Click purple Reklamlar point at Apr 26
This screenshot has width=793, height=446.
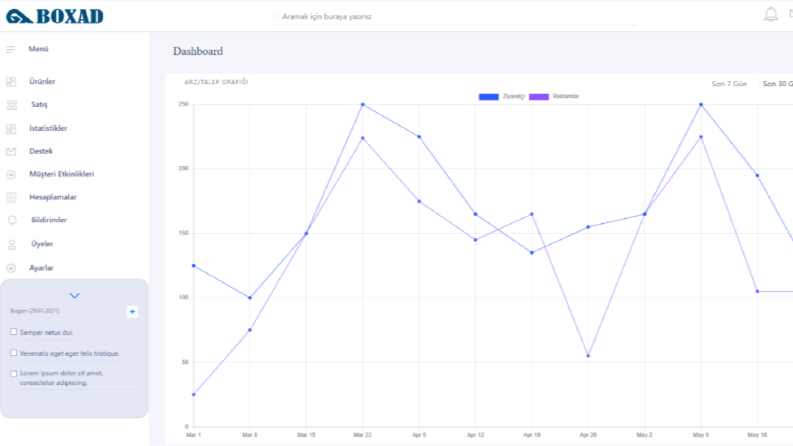pos(588,356)
